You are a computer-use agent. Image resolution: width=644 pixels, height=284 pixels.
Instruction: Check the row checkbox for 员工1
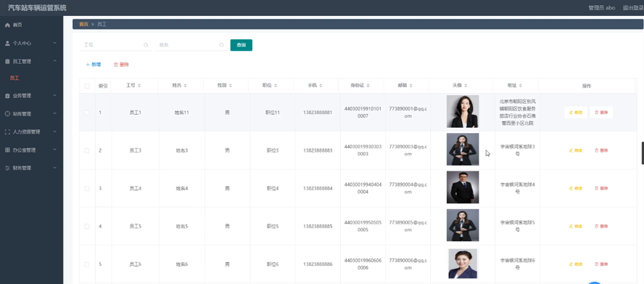pos(86,113)
